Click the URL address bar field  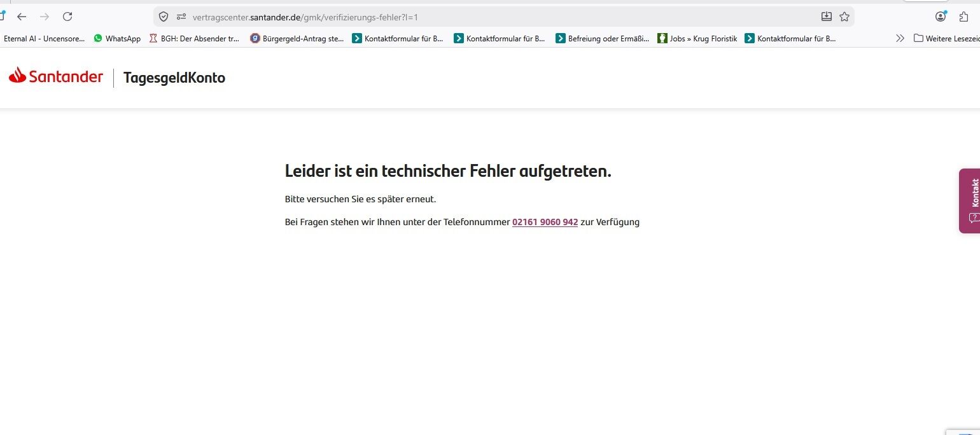click(x=496, y=17)
